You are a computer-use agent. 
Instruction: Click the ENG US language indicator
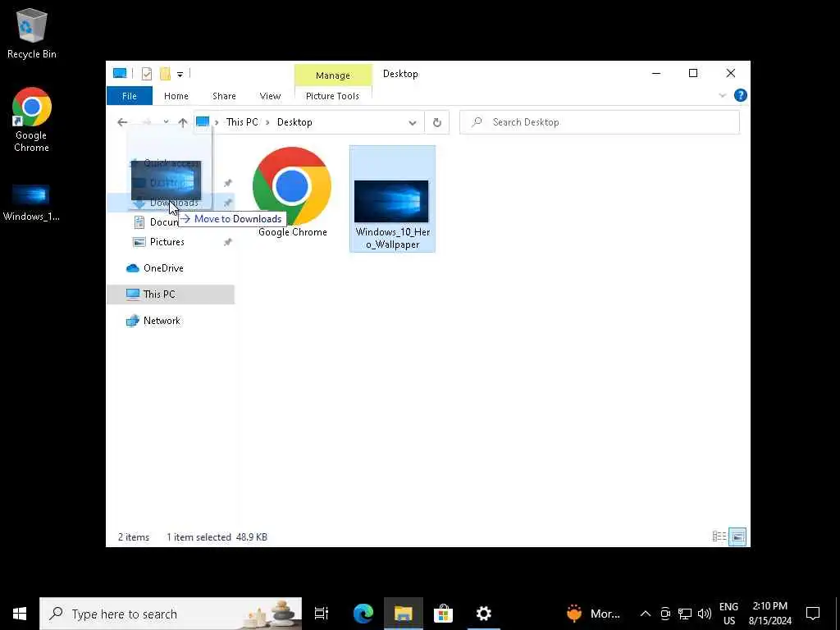728,614
